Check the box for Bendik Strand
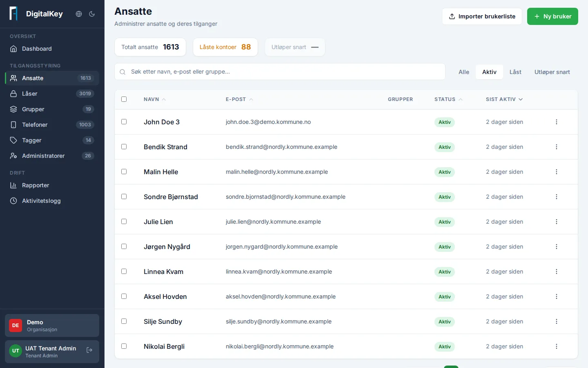 pyautogui.click(x=124, y=147)
